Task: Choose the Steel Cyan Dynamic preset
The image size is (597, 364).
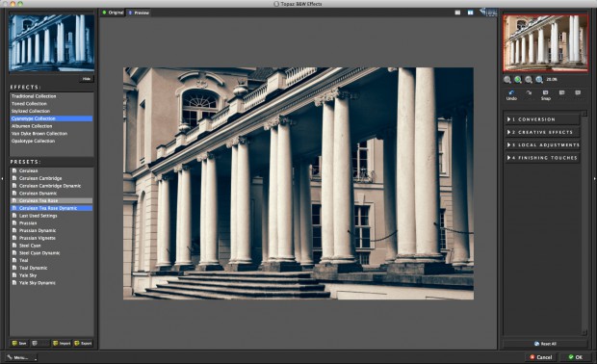Action: click(x=51, y=253)
